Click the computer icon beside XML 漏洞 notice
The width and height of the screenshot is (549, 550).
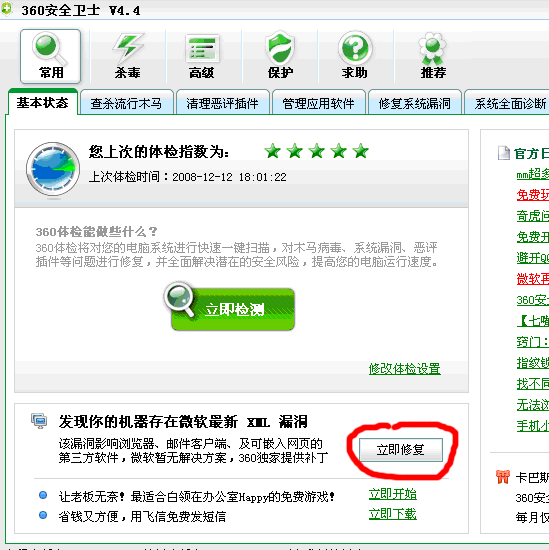click(39, 421)
